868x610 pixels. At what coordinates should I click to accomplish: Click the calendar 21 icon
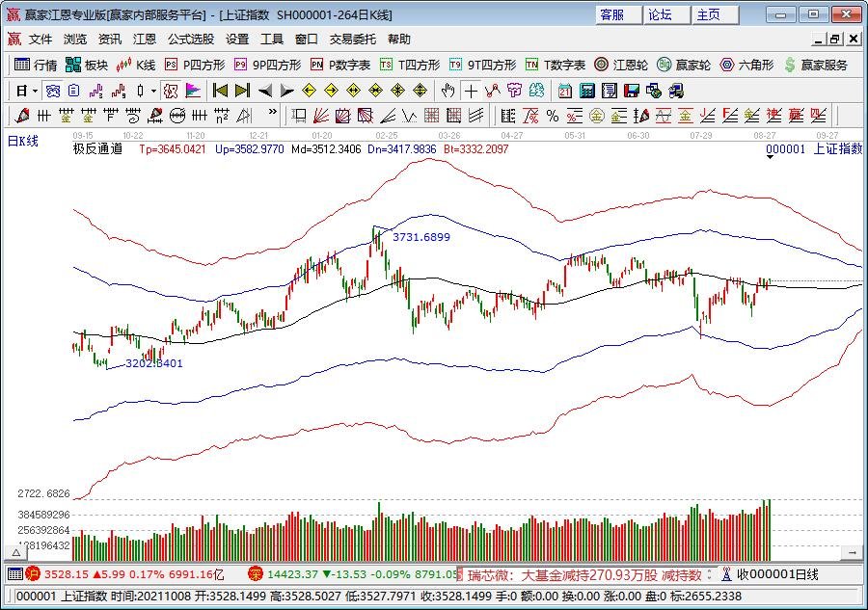[x=564, y=91]
